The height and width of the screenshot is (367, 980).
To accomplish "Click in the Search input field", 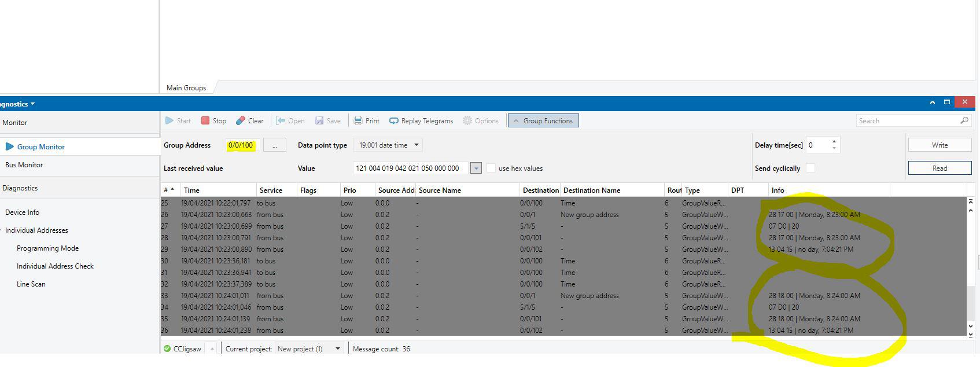I will (907, 120).
